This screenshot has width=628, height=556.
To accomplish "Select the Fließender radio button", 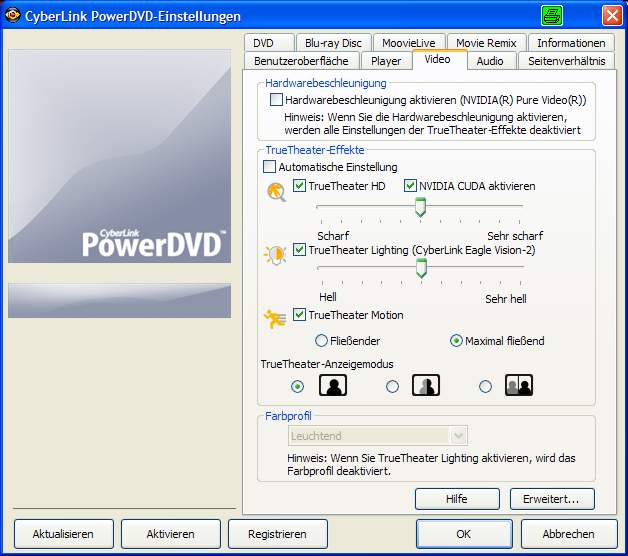I will click(x=321, y=340).
